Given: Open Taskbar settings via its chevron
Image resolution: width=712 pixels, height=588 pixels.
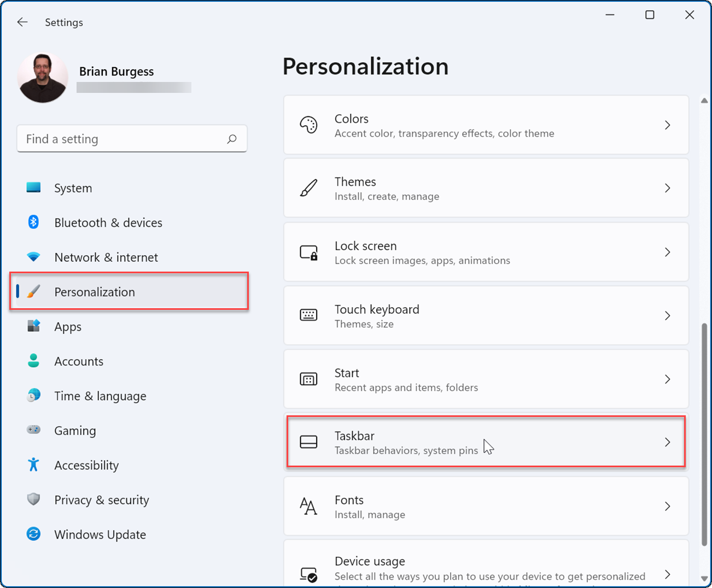Looking at the screenshot, I should click(x=668, y=443).
